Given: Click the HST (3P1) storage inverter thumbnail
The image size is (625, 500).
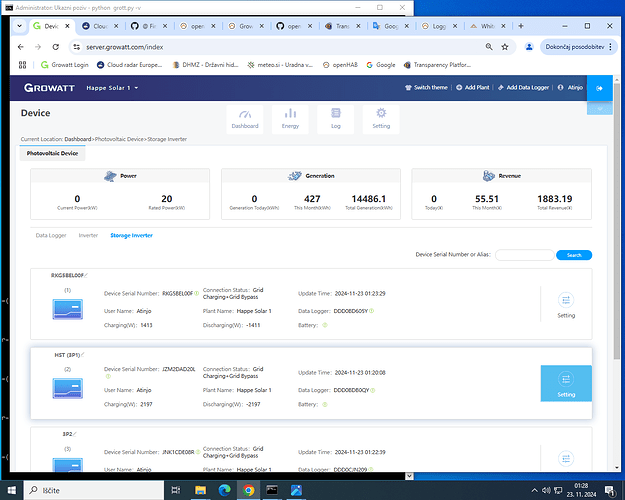Looking at the screenshot, I should pyautogui.click(x=68, y=388).
